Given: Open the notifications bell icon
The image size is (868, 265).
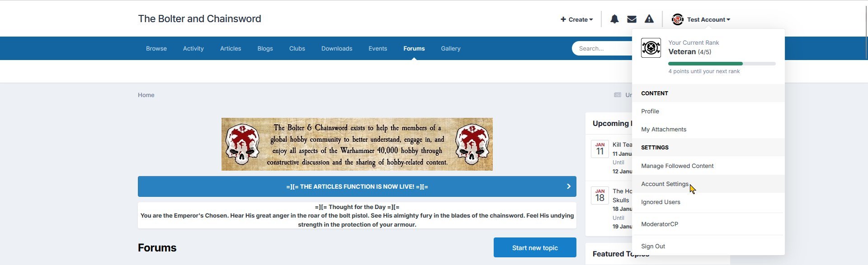Looking at the screenshot, I should point(614,19).
